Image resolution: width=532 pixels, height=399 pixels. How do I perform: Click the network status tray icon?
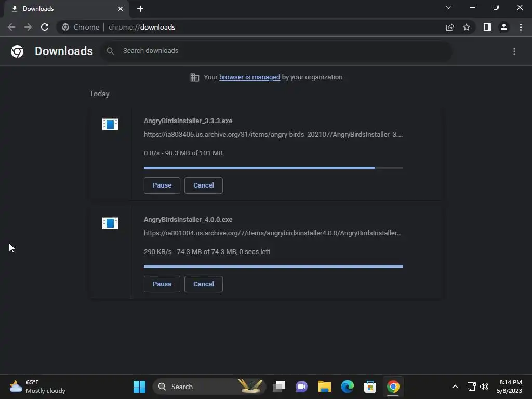(471, 387)
